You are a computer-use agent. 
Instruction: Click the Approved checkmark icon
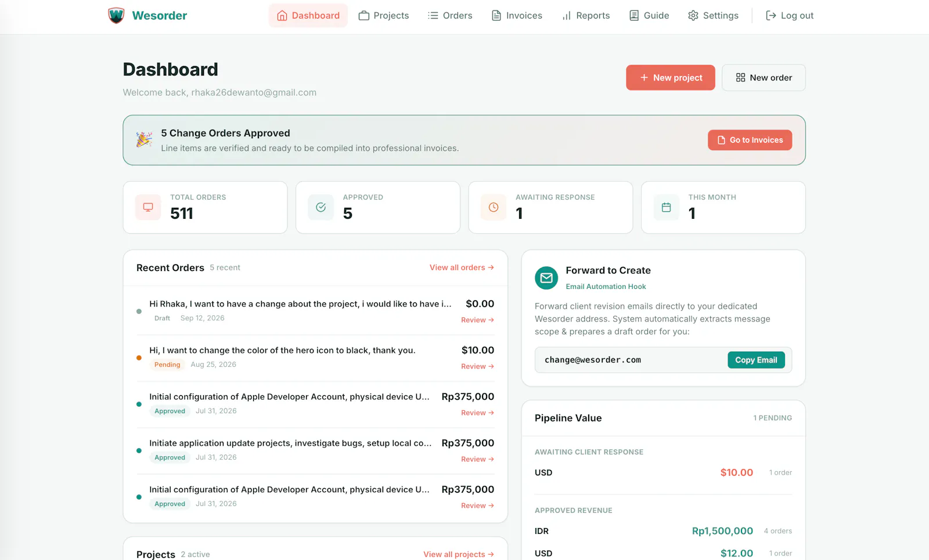pos(321,207)
